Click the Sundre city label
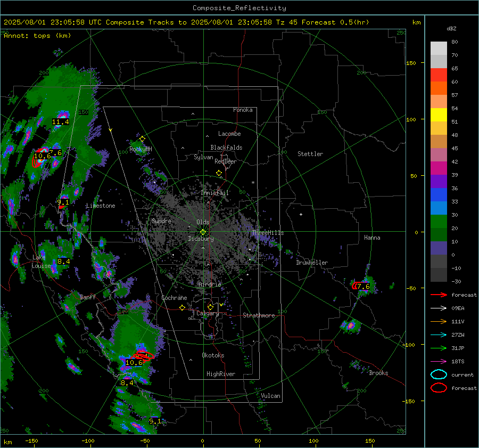 click(x=161, y=221)
